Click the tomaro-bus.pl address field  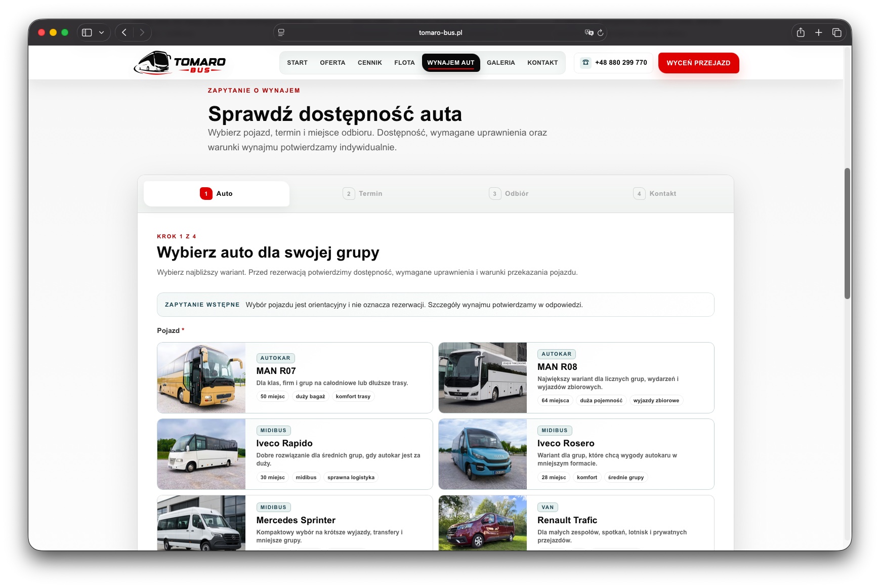440,32
